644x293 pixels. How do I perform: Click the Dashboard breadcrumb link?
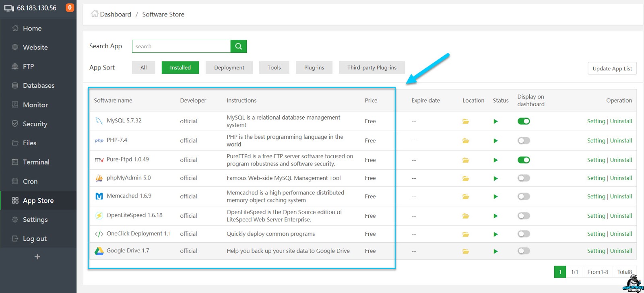point(116,14)
